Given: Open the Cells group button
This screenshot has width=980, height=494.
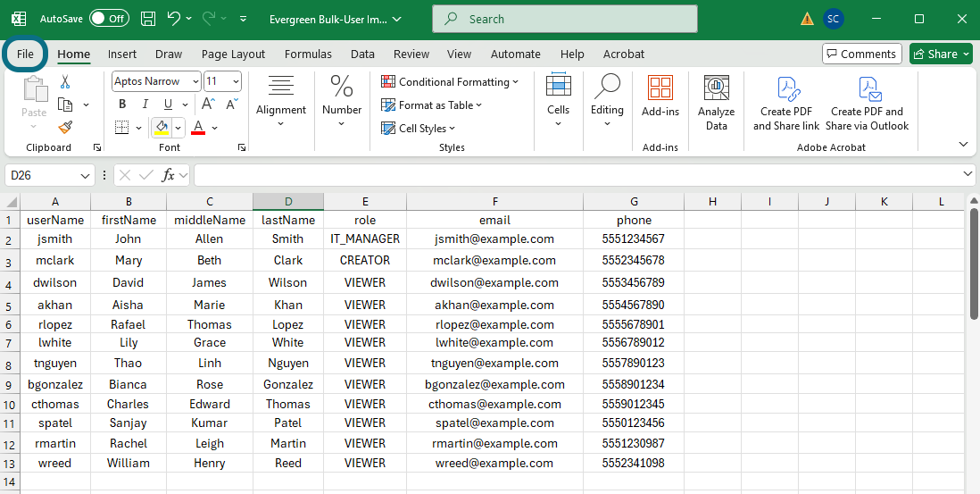Looking at the screenshot, I should [558, 100].
